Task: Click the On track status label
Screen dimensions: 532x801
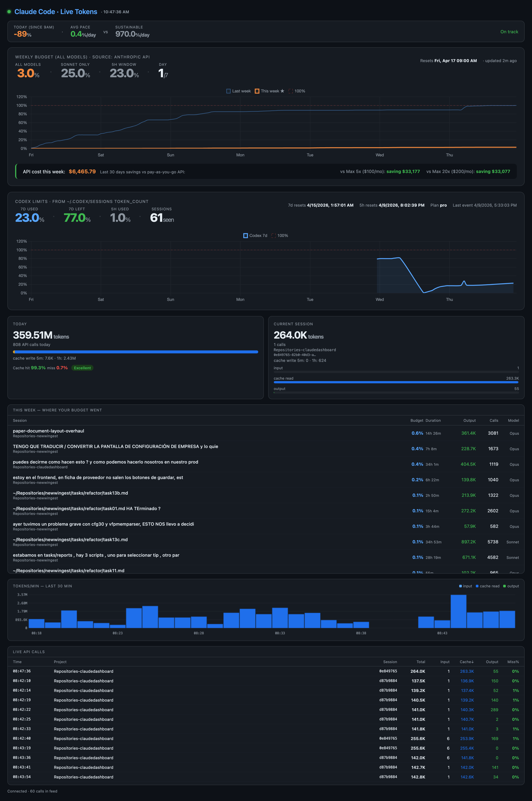Action: coord(509,32)
